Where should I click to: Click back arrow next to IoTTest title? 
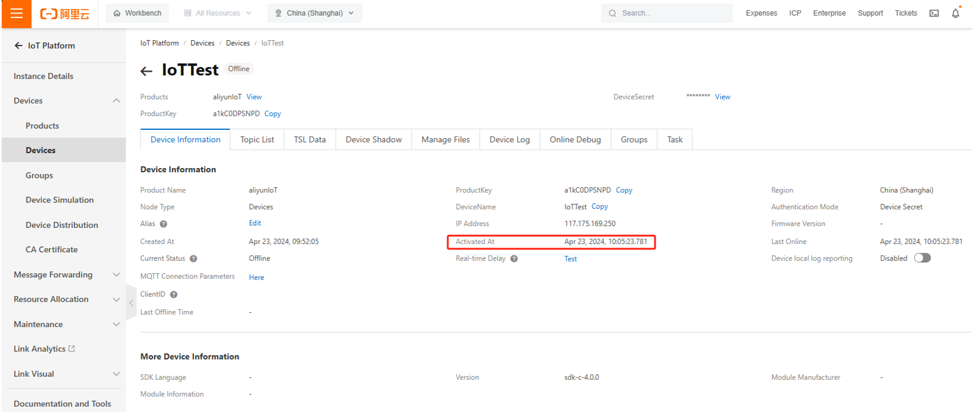(x=147, y=71)
